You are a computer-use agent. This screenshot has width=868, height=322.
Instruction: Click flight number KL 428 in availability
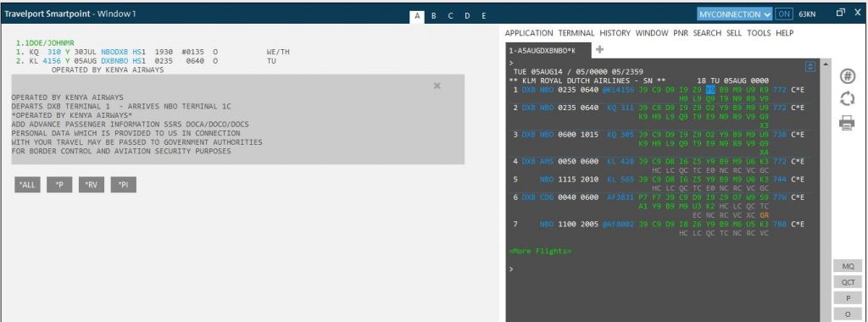pos(620,162)
